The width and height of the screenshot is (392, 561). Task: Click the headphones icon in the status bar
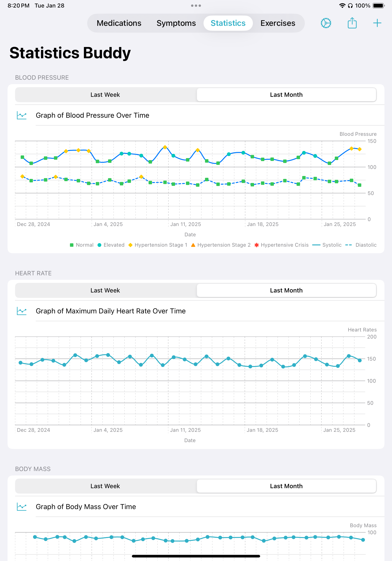point(350,5)
